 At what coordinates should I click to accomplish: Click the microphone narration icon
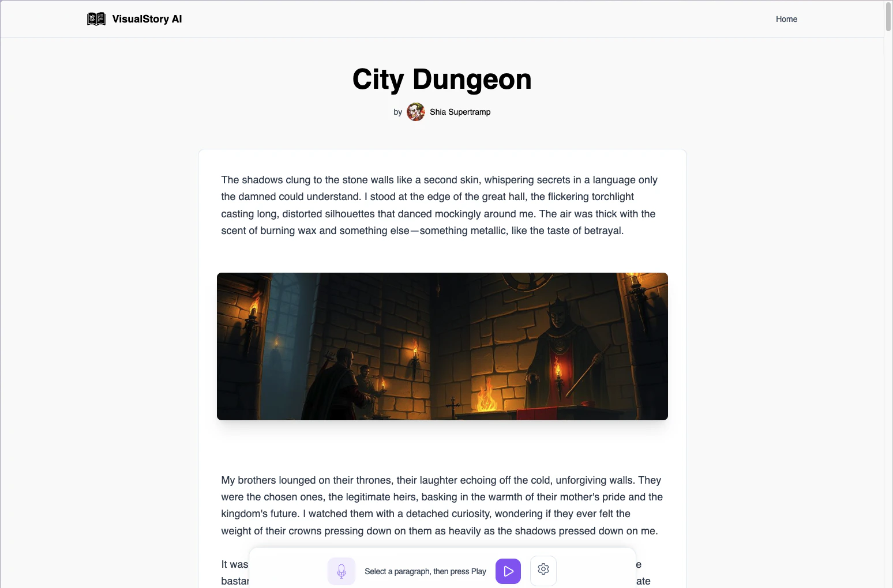tap(342, 571)
